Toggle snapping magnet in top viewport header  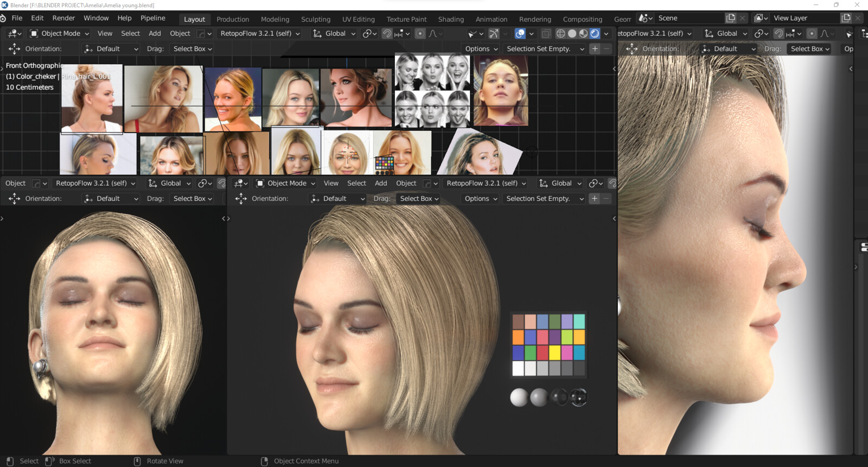pos(387,33)
